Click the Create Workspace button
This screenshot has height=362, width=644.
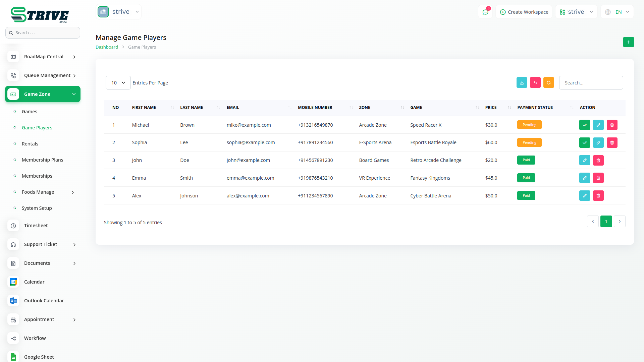524,12
